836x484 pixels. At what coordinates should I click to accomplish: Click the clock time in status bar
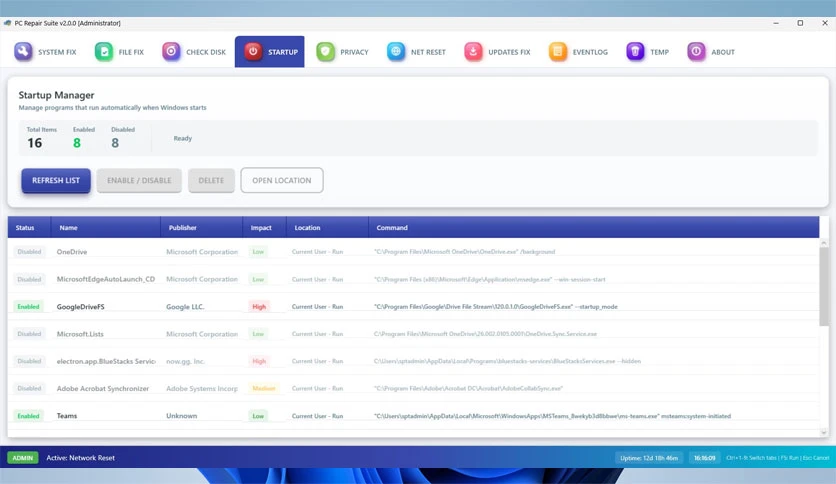pos(704,458)
